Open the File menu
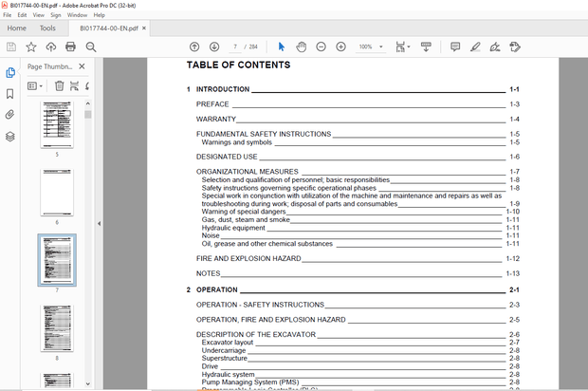This screenshot has height=391, width=588. 8,15
